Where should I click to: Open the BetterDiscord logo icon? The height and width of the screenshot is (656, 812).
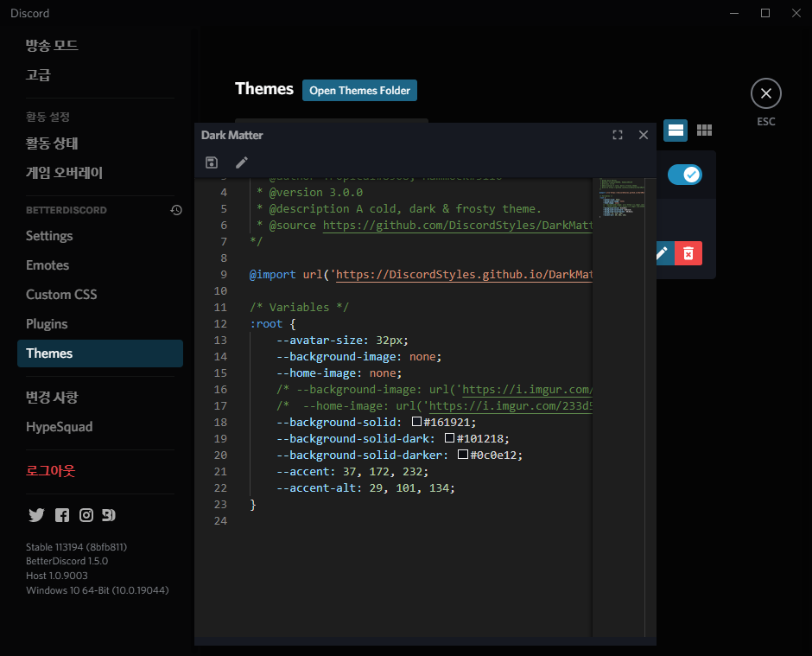[108, 515]
